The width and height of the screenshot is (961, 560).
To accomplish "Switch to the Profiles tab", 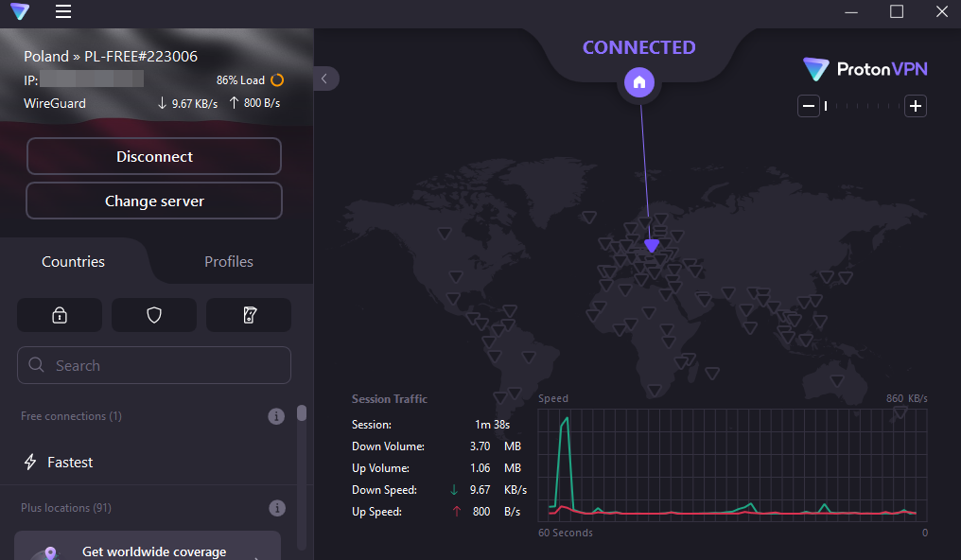I will click(x=227, y=261).
